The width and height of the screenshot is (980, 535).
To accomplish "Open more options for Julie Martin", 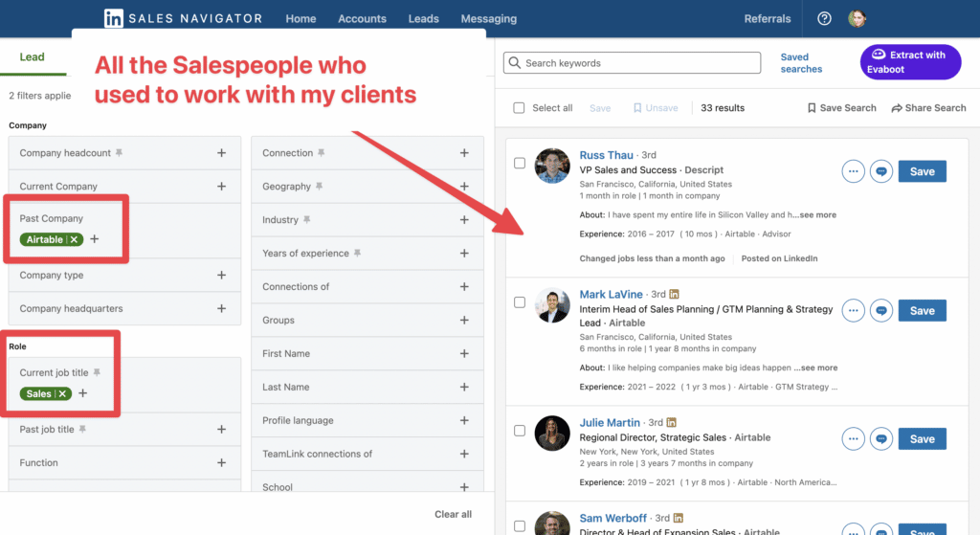I will point(853,438).
